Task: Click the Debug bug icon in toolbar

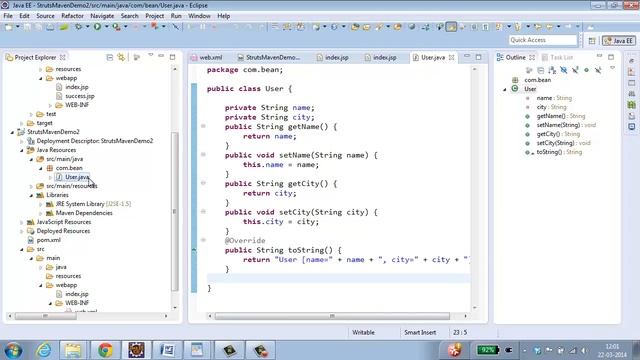Action: point(78,27)
